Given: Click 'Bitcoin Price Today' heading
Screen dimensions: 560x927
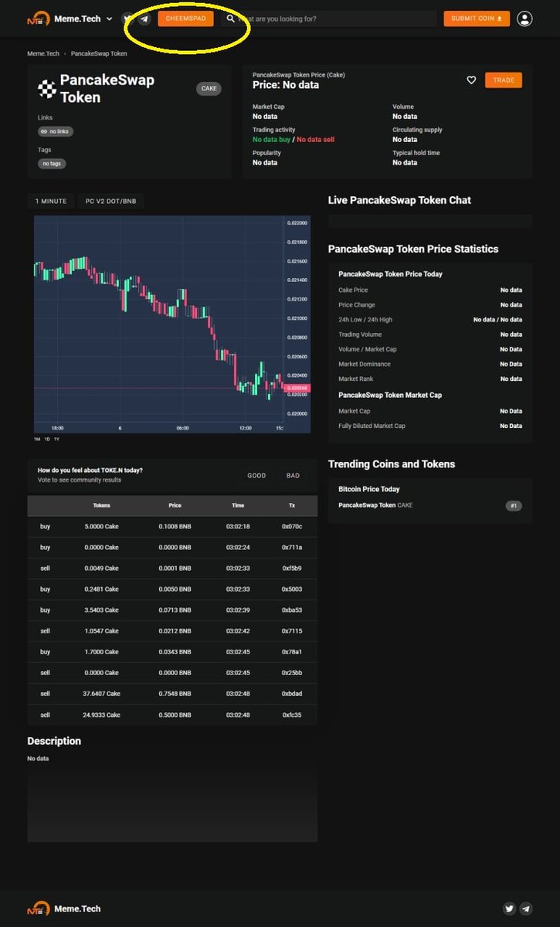Looking at the screenshot, I should 369,489.
